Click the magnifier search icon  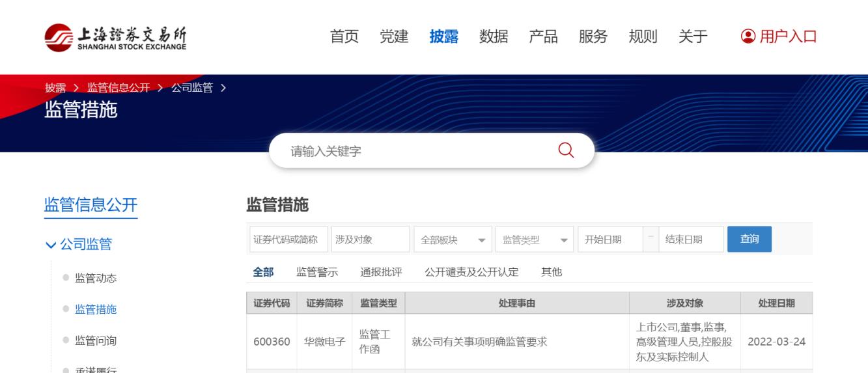coord(567,150)
